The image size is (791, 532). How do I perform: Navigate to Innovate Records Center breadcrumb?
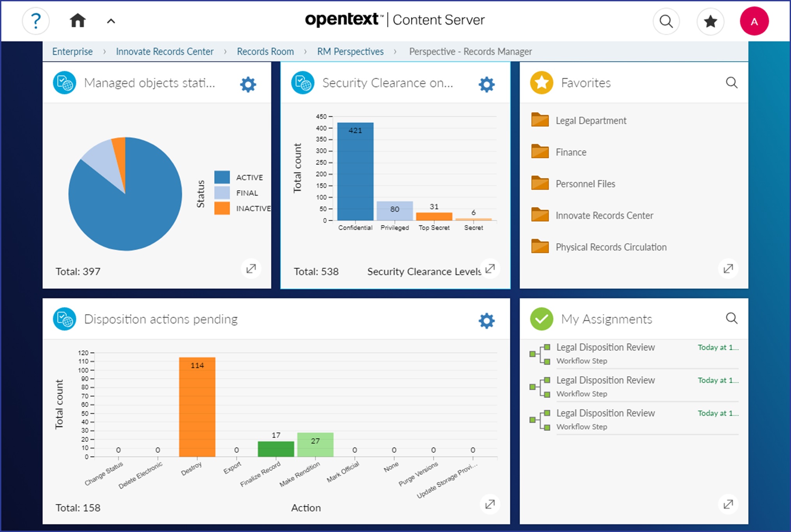[x=165, y=51]
